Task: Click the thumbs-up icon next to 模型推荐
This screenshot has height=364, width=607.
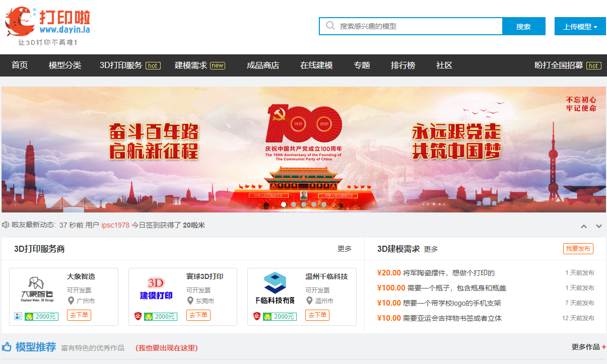Action: [x=7, y=347]
